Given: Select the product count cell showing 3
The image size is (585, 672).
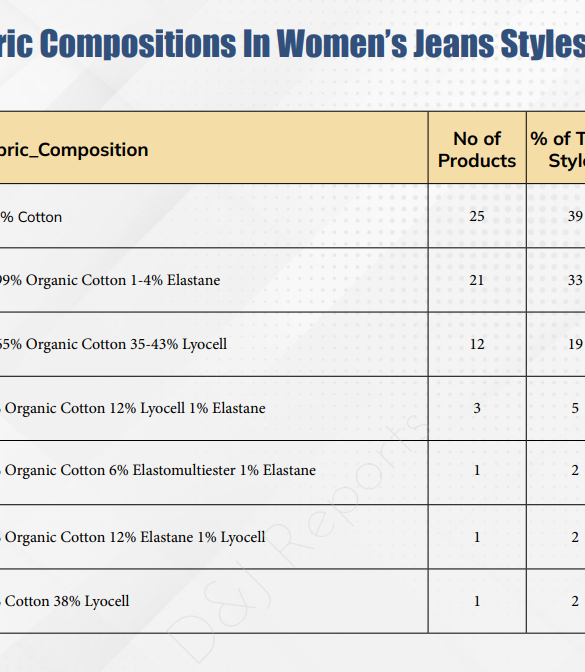Looking at the screenshot, I should point(477,408).
